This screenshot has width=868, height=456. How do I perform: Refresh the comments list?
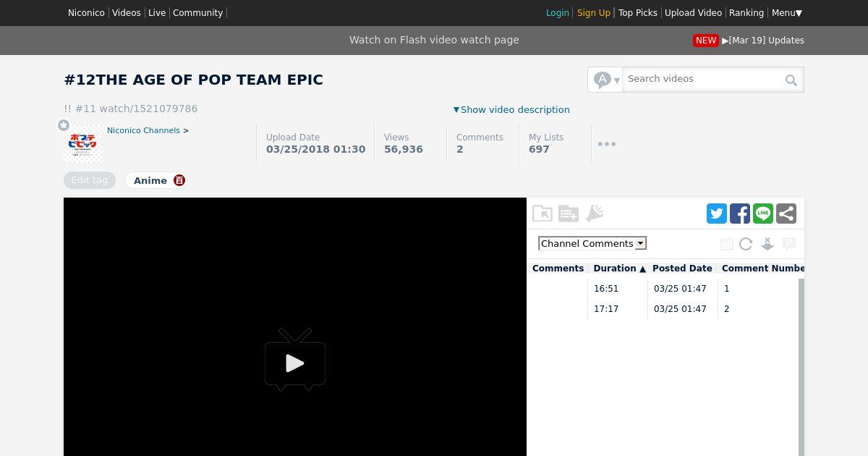(x=746, y=244)
